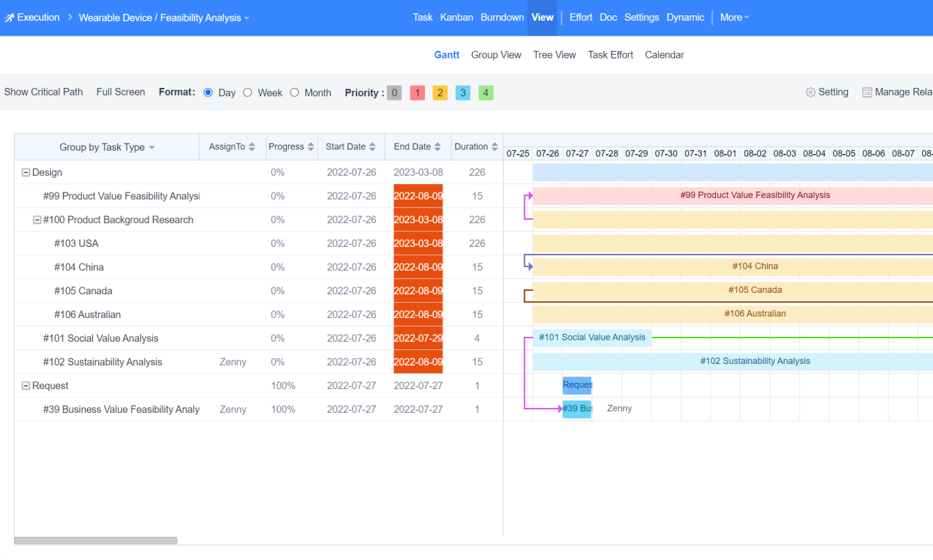Viewport: 933px width, 560px height.
Task: Open the Settings tab
Action: coord(641,17)
